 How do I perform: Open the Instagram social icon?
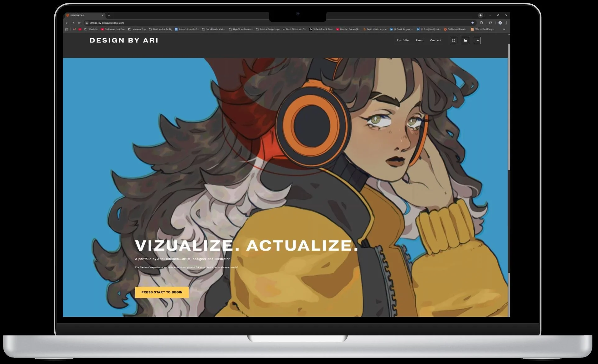tap(453, 40)
